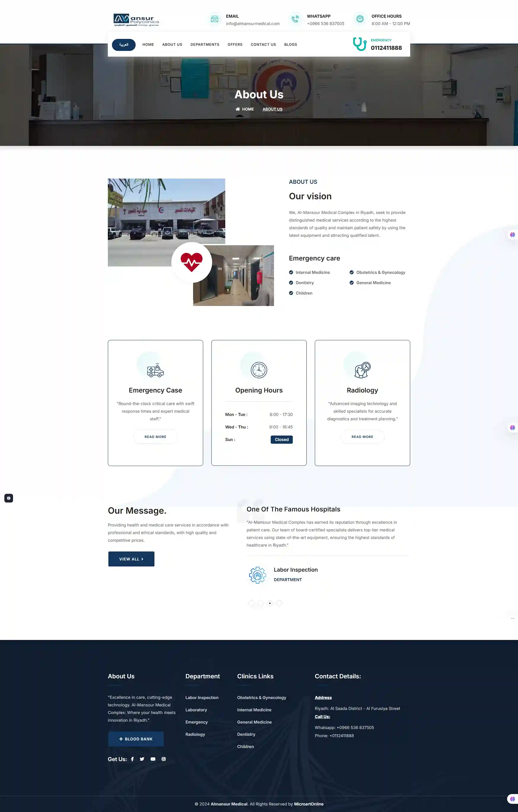Open the YouTube icon in footer
This screenshot has height=812, width=518.
click(153, 759)
